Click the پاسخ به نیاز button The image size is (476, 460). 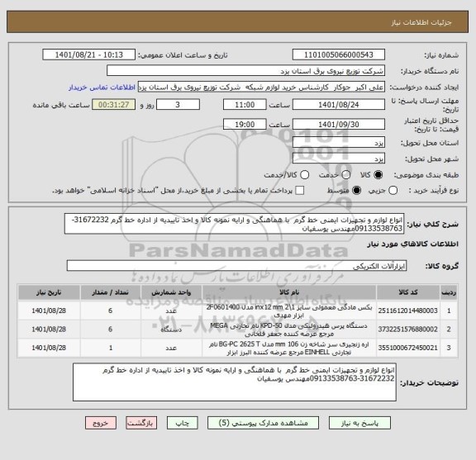pyautogui.click(x=359, y=423)
